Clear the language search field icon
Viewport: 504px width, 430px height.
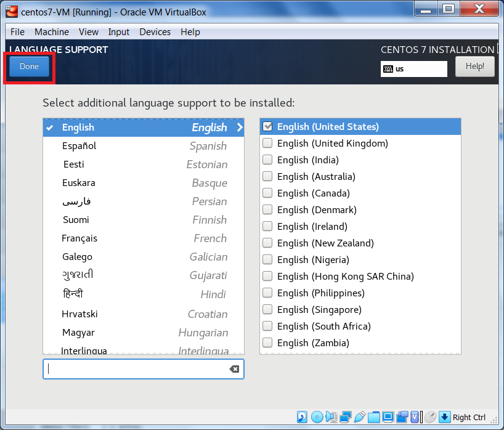point(234,369)
